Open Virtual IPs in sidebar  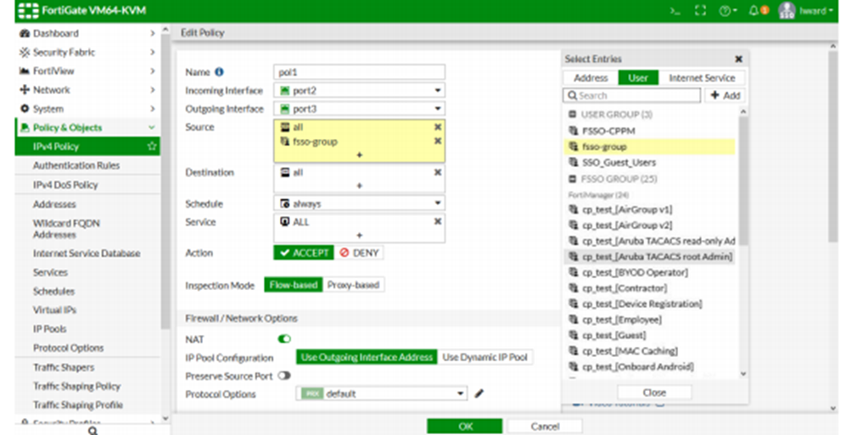(x=54, y=310)
